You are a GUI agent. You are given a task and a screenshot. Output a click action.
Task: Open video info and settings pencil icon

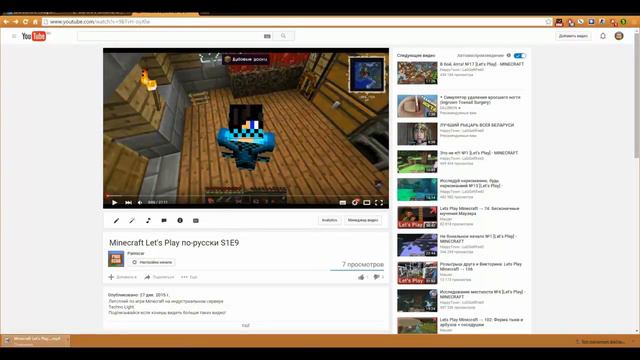point(116,220)
